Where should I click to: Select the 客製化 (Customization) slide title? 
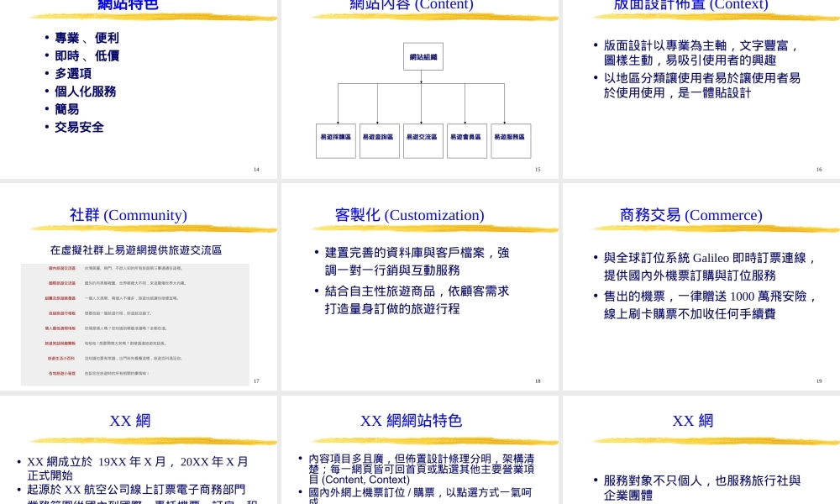point(410,215)
